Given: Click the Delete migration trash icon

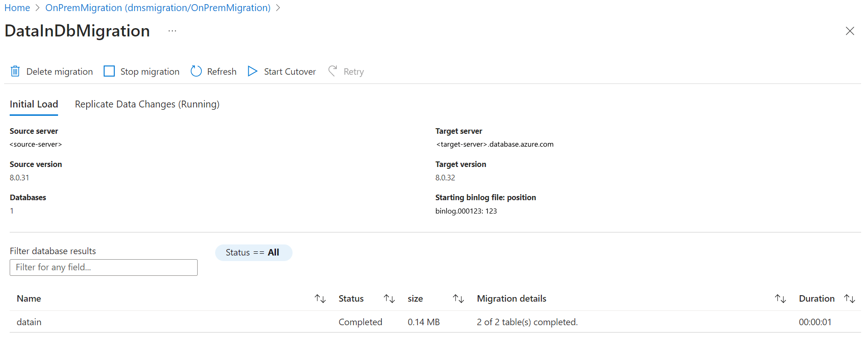Looking at the screenshot, I should click(x=15, y=71).
